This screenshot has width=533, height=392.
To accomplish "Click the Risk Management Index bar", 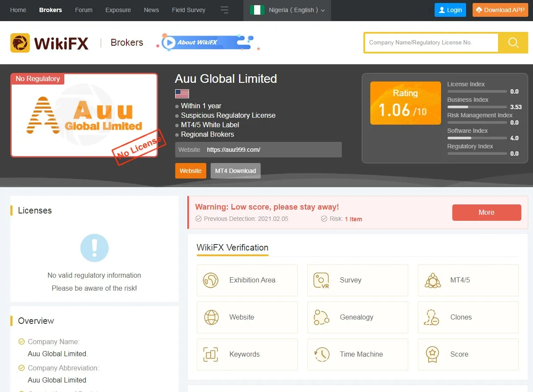I will tap(477, 122).
